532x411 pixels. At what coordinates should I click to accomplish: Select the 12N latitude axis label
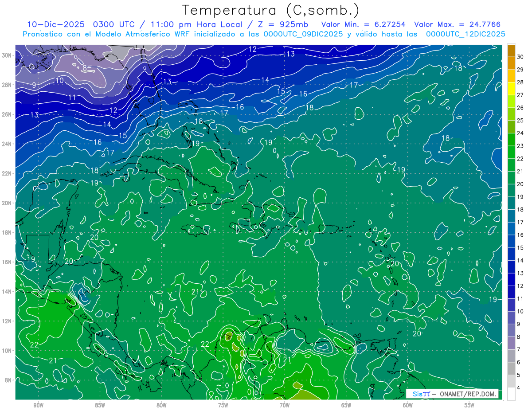8,321
